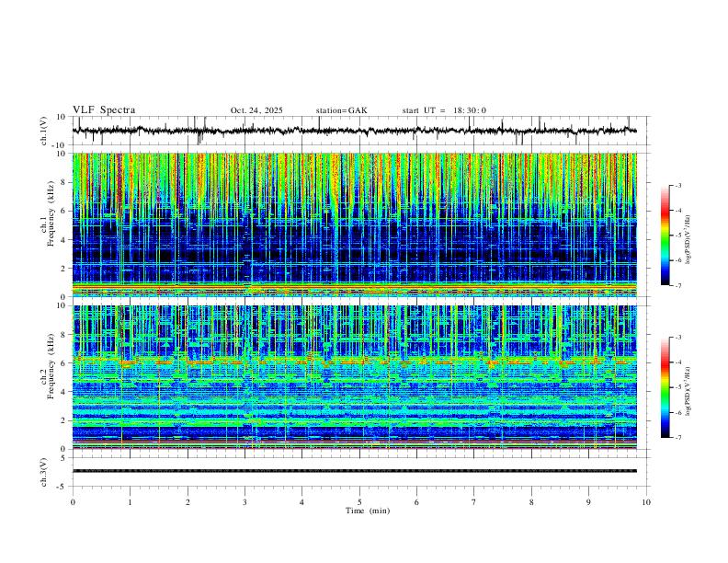Click the -4 label on ch.2 color bar

677,362
